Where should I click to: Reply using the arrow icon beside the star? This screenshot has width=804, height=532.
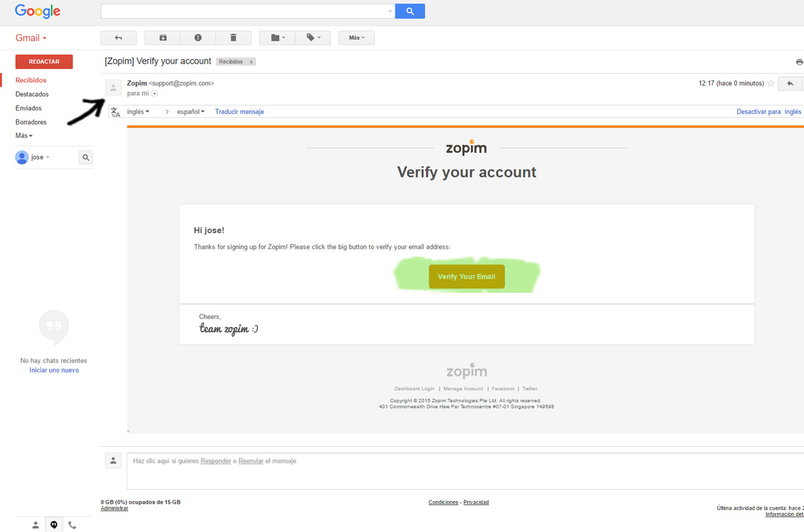point(791,84)
